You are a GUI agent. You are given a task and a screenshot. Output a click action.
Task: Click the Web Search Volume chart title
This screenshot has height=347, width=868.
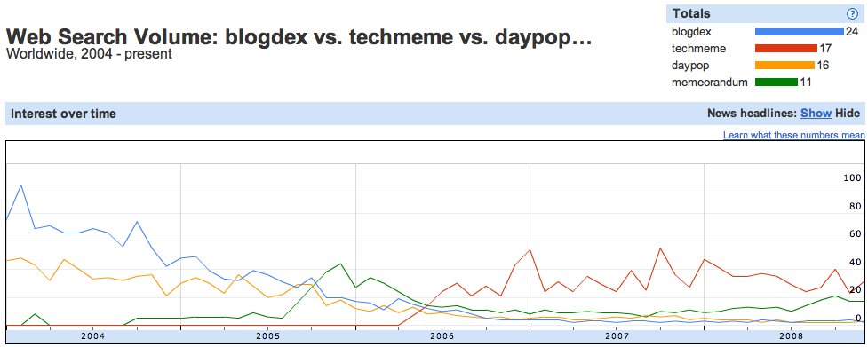pyautogui.click(x=299, y=37)
